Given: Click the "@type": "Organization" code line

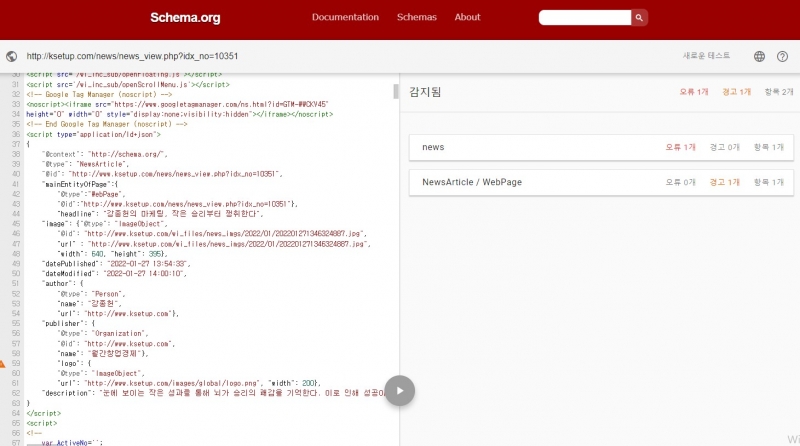Looking at the screenshot, I should click(x=103, y=333).
